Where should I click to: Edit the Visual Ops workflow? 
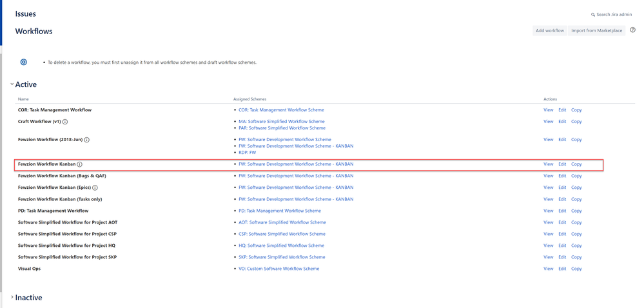562,269
